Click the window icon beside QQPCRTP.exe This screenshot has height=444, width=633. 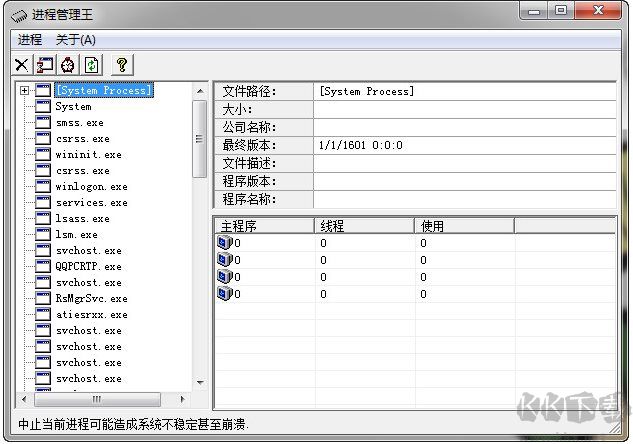pyautogui.click(x=43, y=266)
